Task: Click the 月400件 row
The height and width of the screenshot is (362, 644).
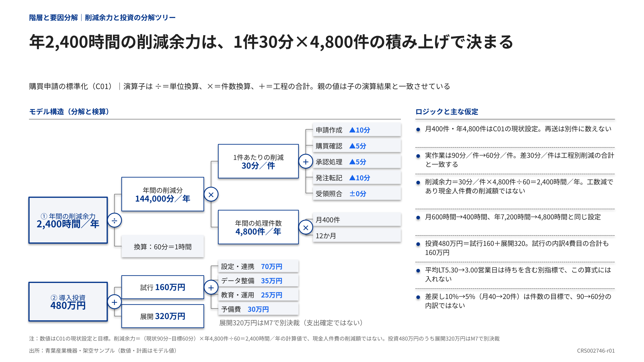Action: coord(357,220)
